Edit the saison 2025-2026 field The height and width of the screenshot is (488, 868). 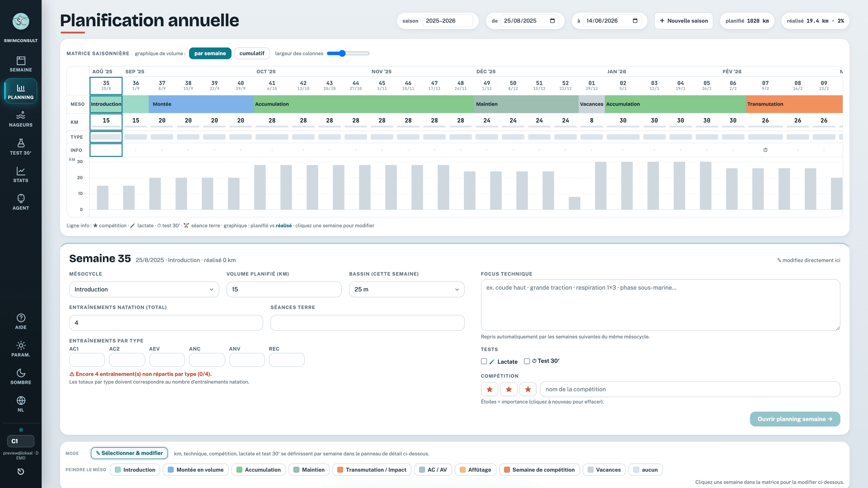click(448, 21)
